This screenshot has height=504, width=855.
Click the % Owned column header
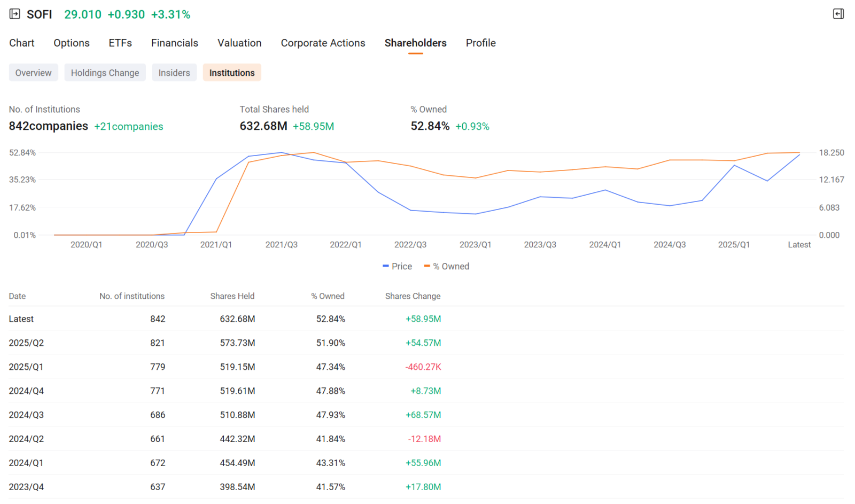tap(328, 296)
